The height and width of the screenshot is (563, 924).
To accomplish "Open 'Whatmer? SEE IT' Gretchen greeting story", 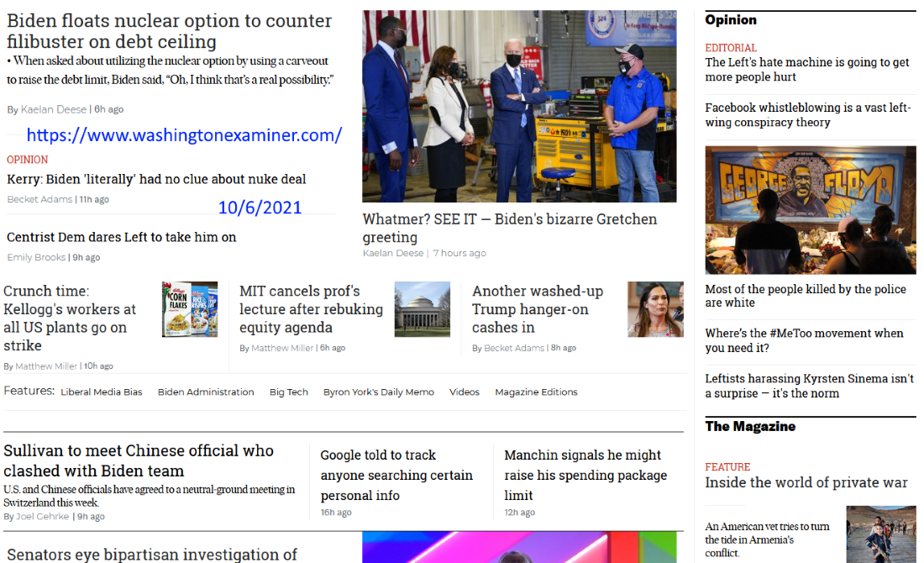I will [x=509, y=228].
